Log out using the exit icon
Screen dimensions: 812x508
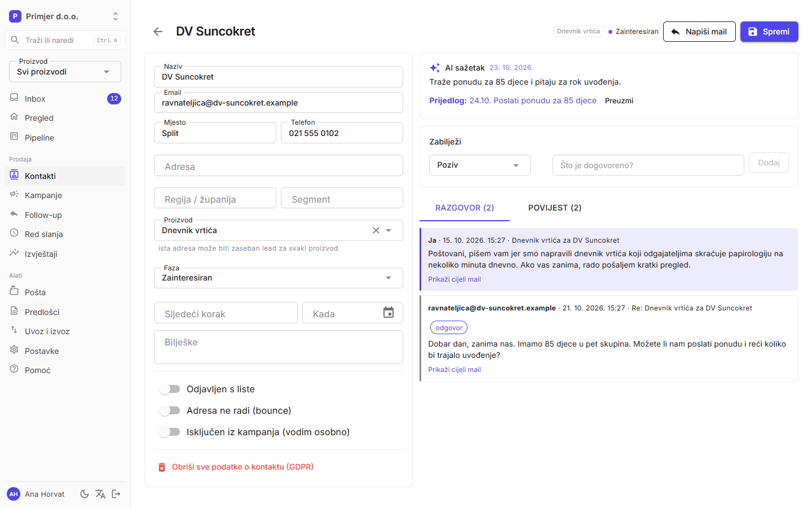(x=116, y=494)
